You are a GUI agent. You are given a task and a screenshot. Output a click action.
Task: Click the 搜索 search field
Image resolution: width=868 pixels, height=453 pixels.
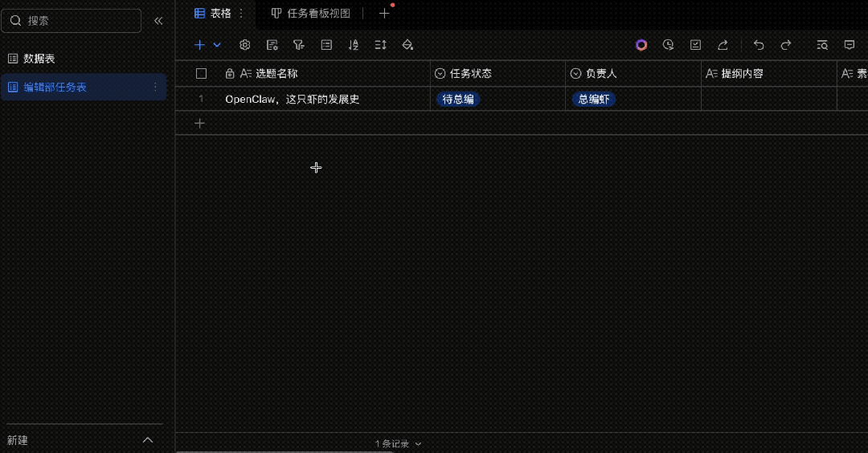point(72,21)
